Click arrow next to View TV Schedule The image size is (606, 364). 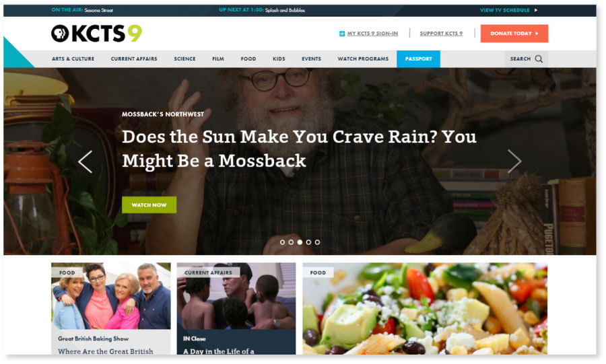pos(536,10)
